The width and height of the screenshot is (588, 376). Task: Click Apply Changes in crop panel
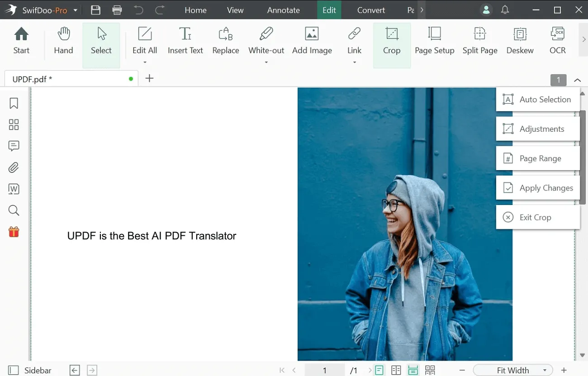click(x=545, y=187)
